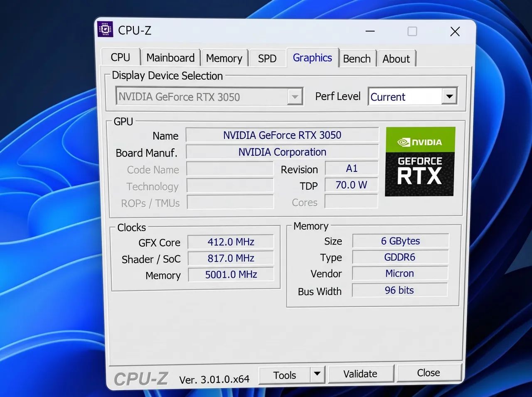Close CPU-Z with the title bar X
The image size is (532, 397).
coord(455,32)
